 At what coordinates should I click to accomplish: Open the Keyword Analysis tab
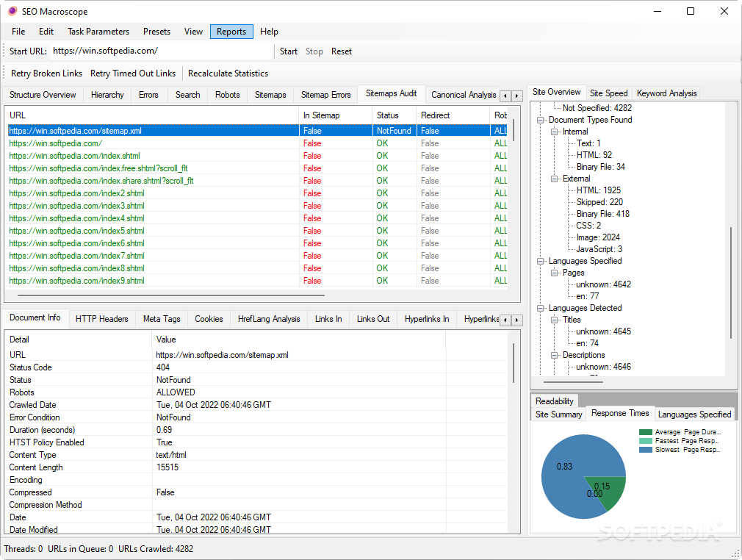click(x=666, y=93)
